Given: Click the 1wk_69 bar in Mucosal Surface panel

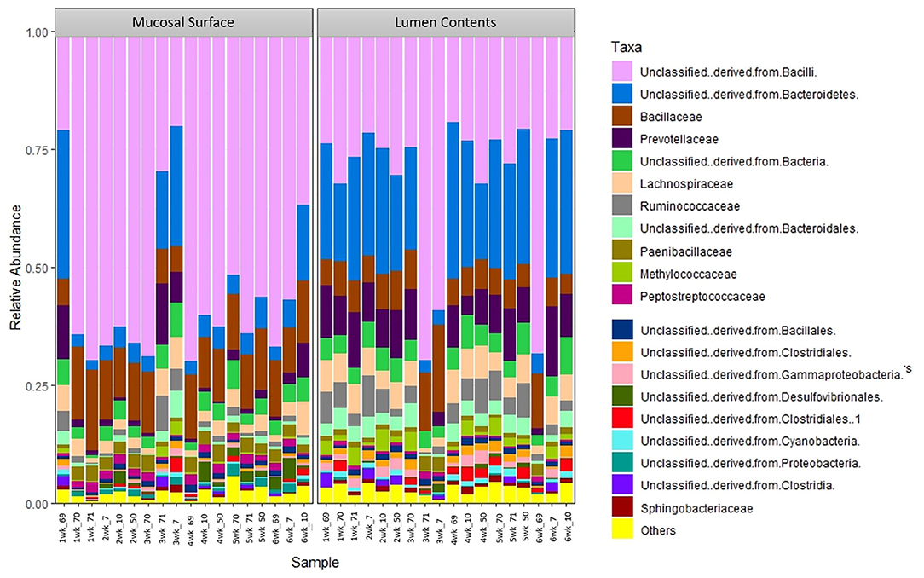Looking at the screenshot, I should (63, 270).
